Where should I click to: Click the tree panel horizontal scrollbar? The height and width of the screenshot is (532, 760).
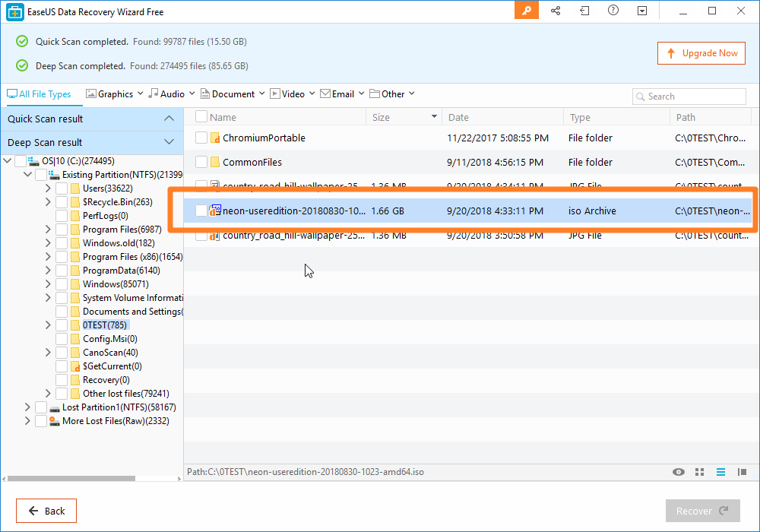(x=71, y=479)
